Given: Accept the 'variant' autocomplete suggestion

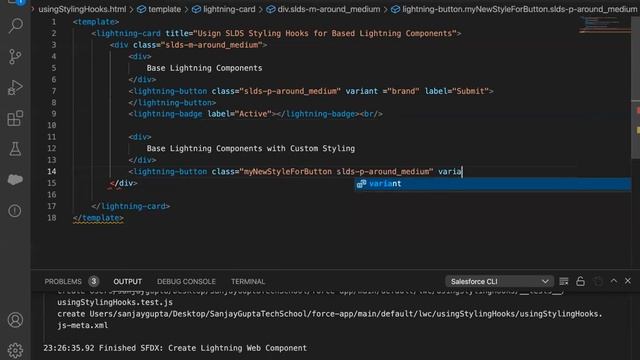Looking at the screenshot, I should tap(493, 184).
